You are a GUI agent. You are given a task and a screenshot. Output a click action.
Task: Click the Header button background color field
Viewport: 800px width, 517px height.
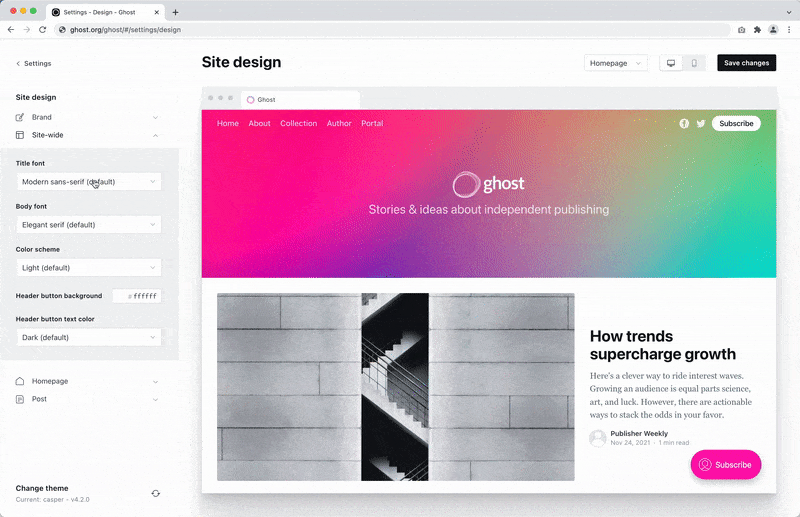coord(137,296)
